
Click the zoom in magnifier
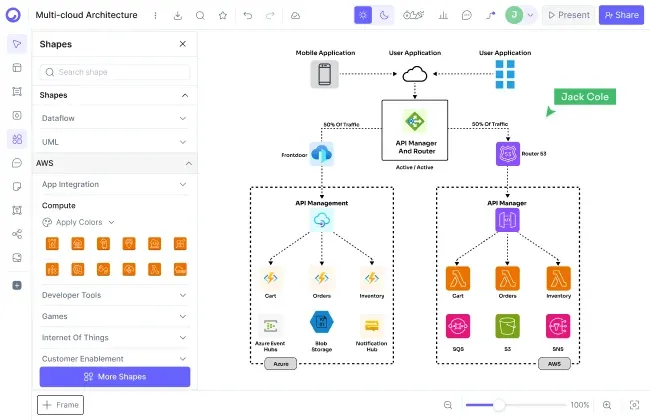click(607, 405)
